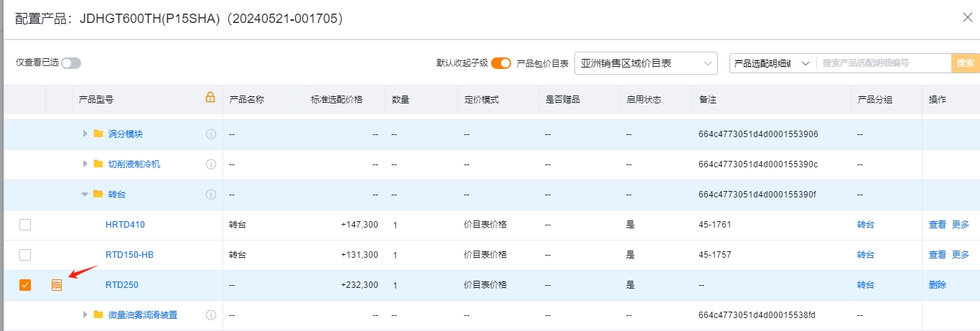Click the 涡分模块 folder name
Viewport: 980px width, 331px height.
[x=126, y=134]
